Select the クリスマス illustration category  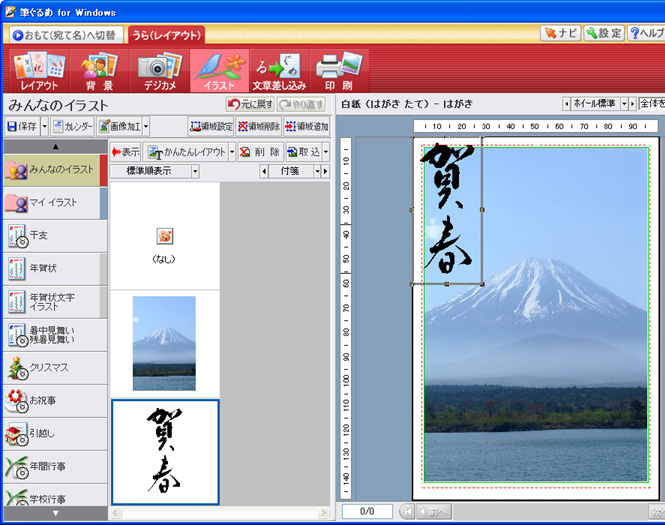[55, 367]
